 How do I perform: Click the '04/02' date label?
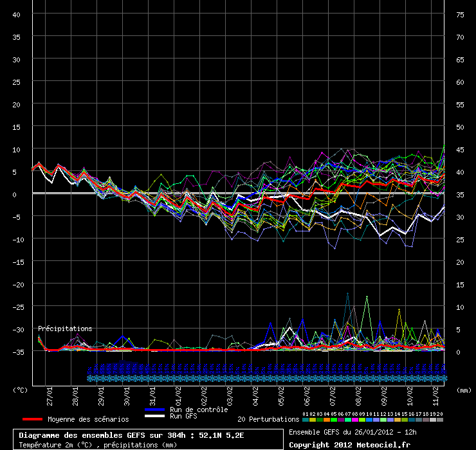pos(255,396)
